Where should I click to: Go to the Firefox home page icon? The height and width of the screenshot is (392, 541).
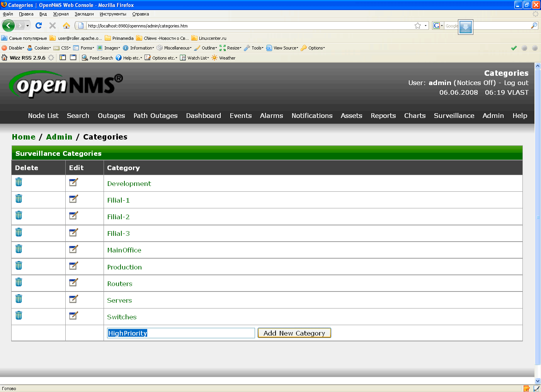(66, 26)
